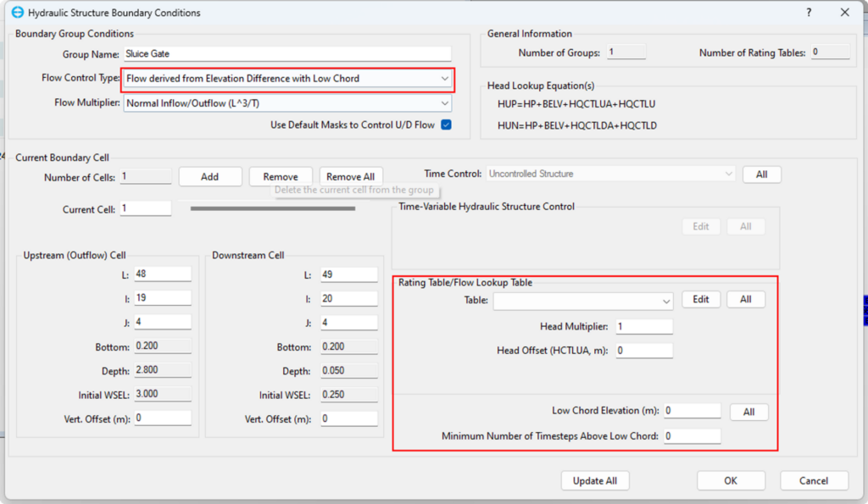Click the Downstream Cell Depth field
Image resolution: width=868 pixels, height=504 pixels.
pos(349,371)
